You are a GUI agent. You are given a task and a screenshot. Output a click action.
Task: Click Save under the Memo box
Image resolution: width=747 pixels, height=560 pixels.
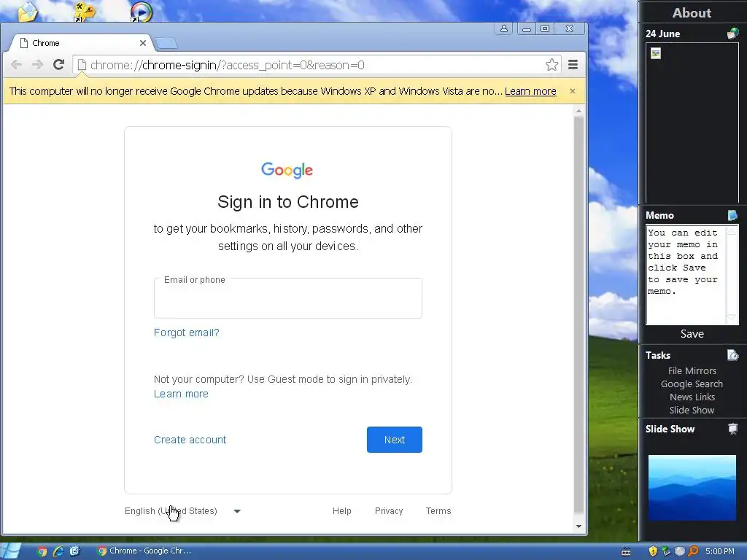[692, 334]
